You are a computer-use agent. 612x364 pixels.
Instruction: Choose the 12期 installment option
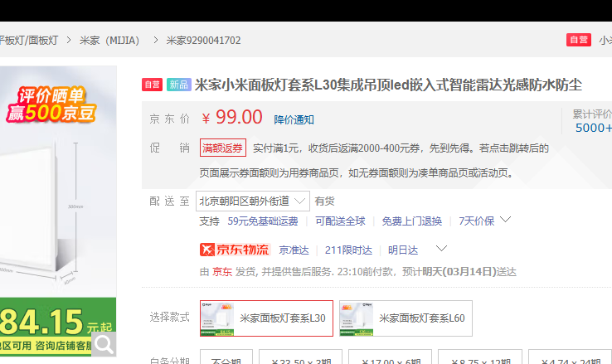[x=479, y=357]
